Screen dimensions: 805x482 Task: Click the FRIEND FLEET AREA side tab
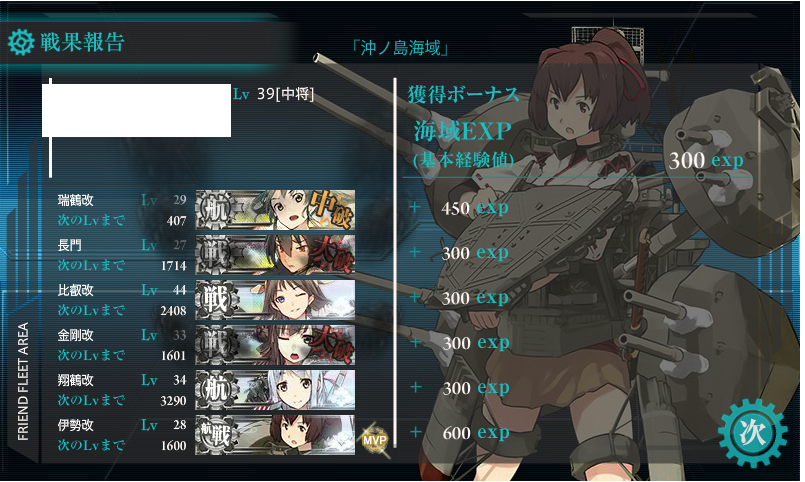(23, 381)
